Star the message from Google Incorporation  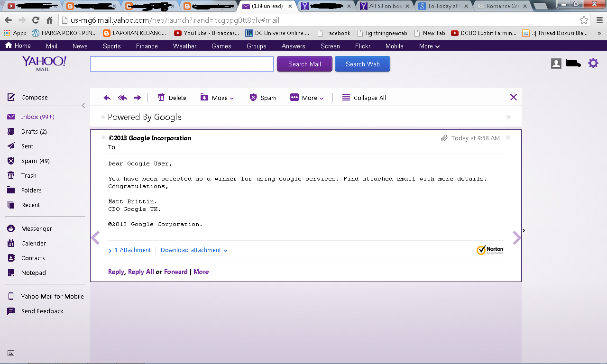pyautogui.click(x=508, y=138)
